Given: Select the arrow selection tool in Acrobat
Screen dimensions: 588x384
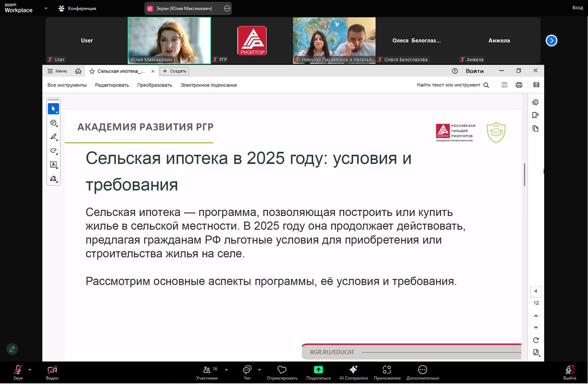Looking at the screenshot, I should 53,109.
